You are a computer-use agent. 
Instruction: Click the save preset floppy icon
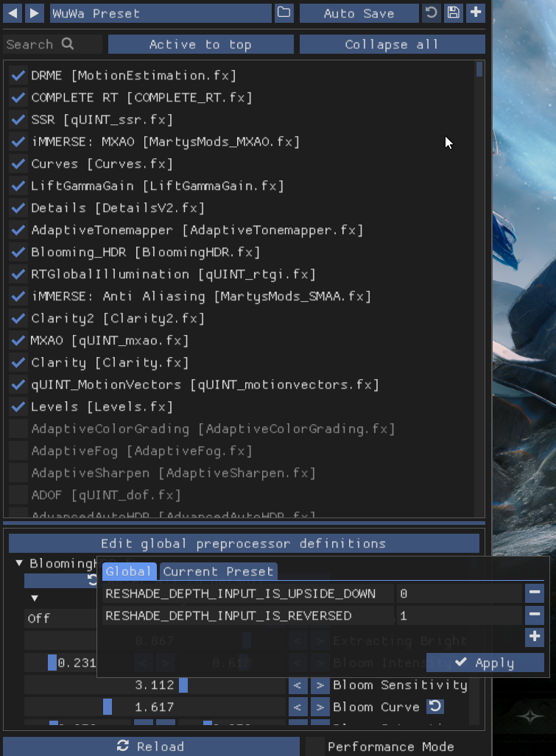point(454,13)
